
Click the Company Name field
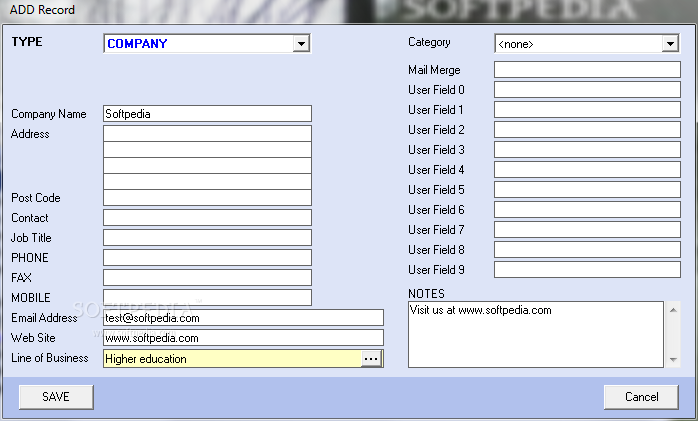point(207,114)
